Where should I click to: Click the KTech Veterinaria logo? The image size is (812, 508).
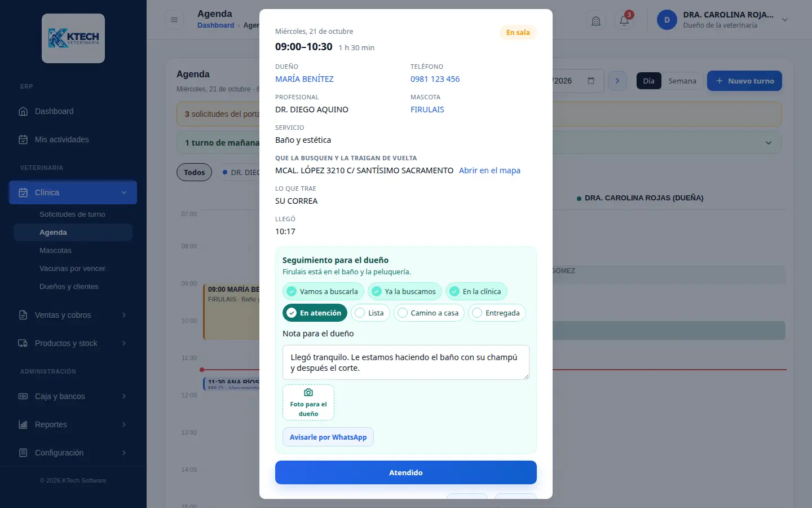(x=73, y=38)
